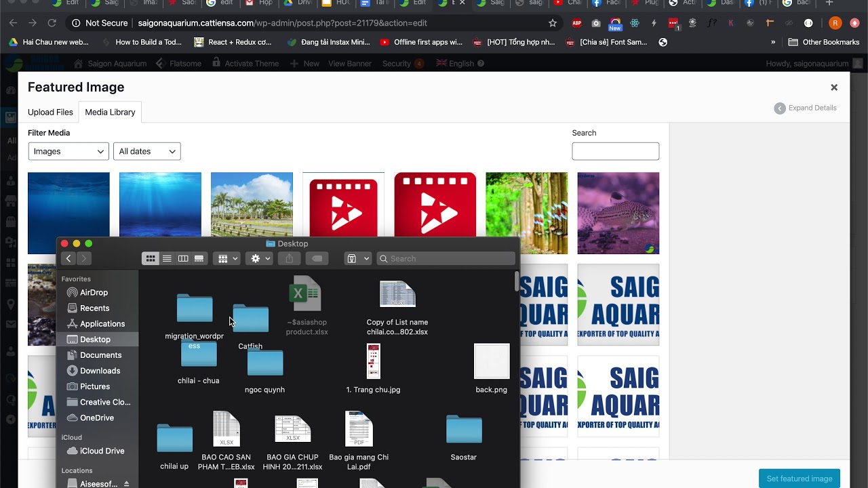Reload the browser page
Image resolution: width=868 pixels, height=488 pixels.
click(x=52, y=23)
